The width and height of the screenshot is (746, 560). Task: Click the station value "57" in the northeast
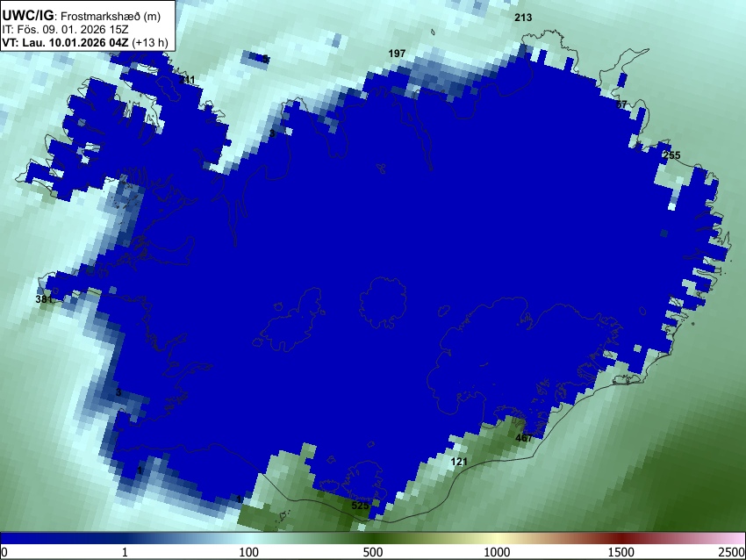coord(621,104)
